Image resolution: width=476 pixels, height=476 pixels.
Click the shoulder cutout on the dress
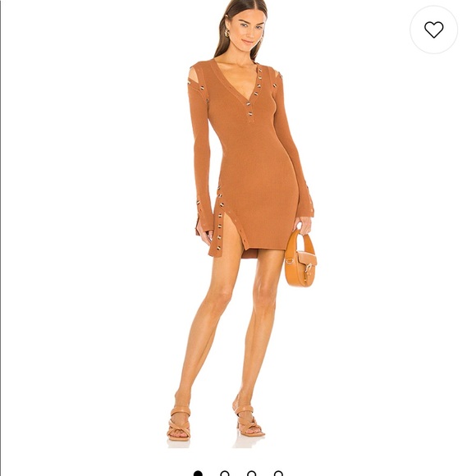(194, 76)
